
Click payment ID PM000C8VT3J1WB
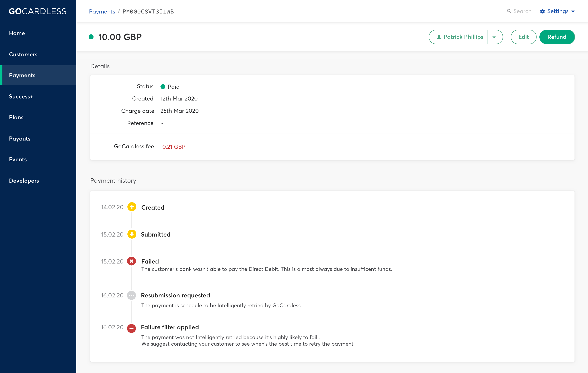point(148,11)
